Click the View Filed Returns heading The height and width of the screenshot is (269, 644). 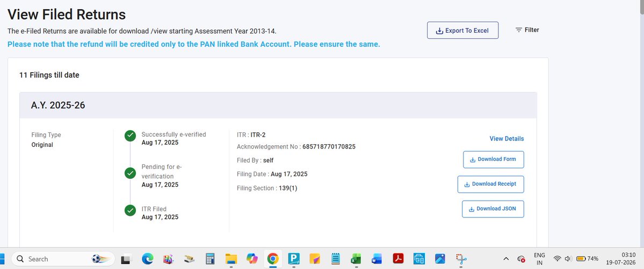pos(67,15)
